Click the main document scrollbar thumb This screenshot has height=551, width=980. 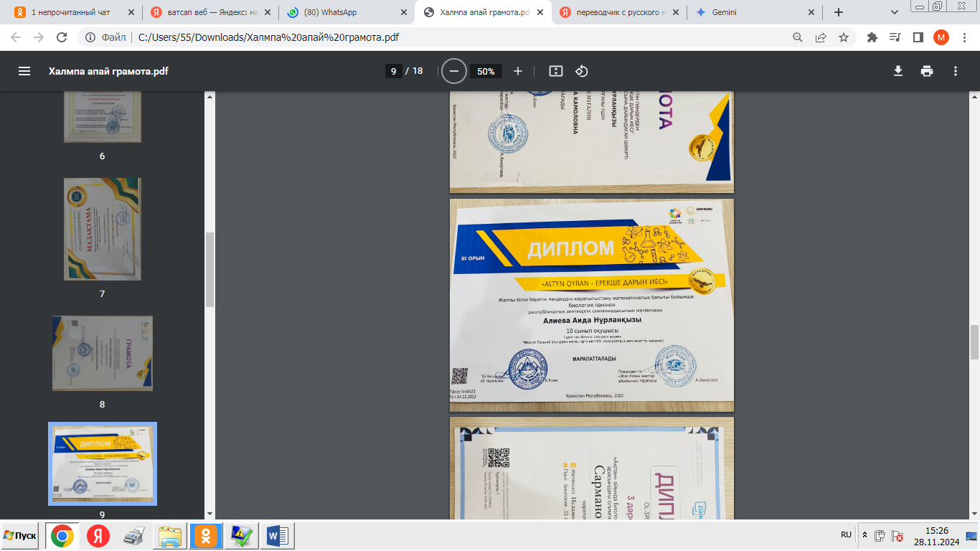tap(975, 342)
